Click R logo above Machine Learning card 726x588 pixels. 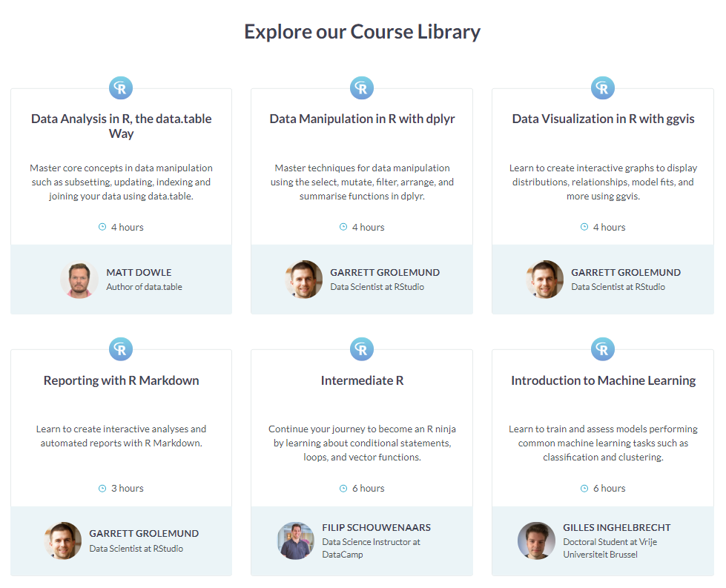coord(603,349)
